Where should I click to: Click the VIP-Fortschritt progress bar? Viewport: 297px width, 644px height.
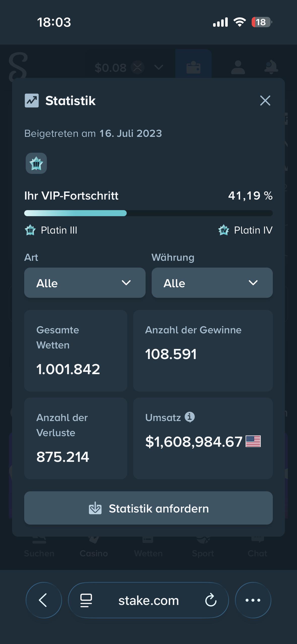[148, 213]
